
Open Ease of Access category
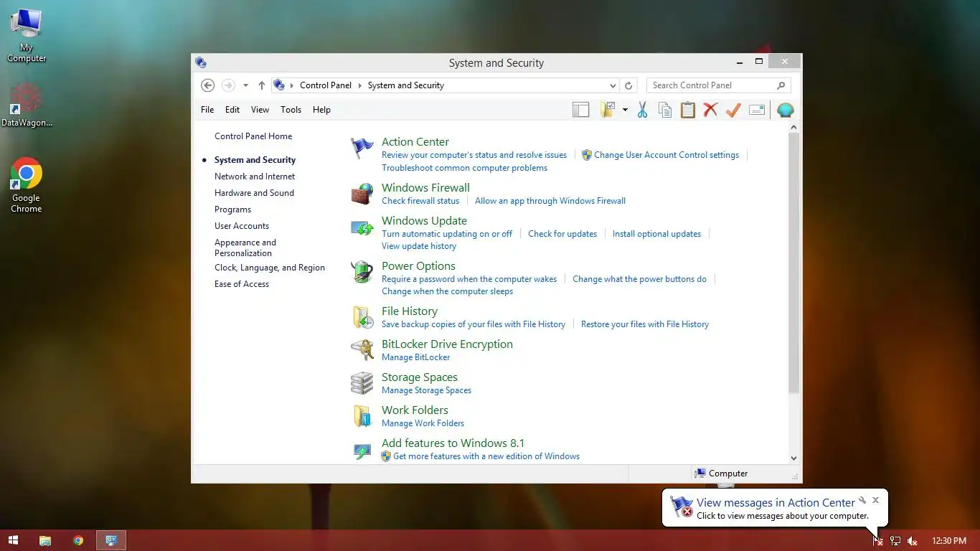coord(242,284)
